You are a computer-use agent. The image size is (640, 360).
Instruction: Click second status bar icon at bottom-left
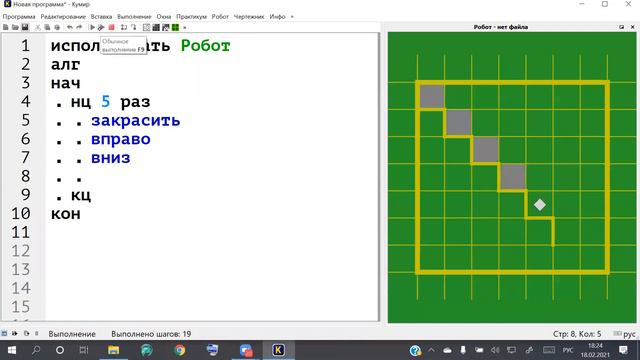[15, 333]
